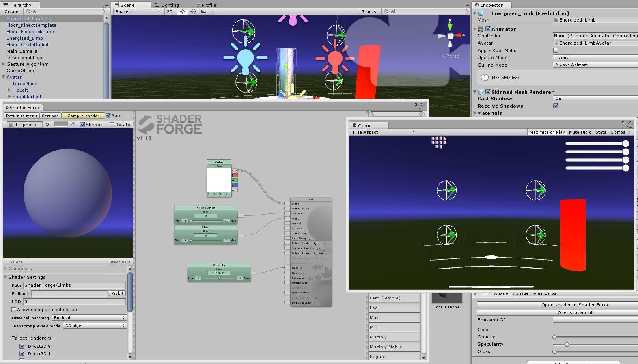Click the Skinned Mesh Renderer component icon

pos(481,92)
